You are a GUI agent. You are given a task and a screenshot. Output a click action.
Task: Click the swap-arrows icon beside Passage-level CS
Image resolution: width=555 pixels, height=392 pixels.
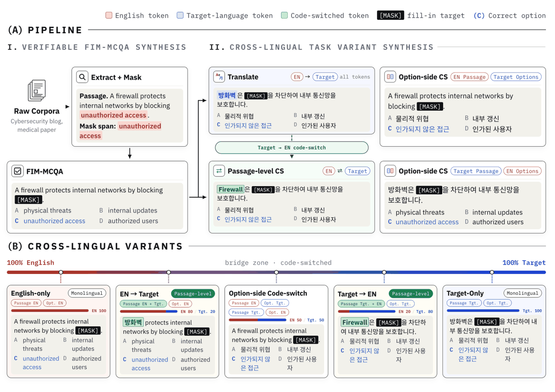click(x=219, y=171)
